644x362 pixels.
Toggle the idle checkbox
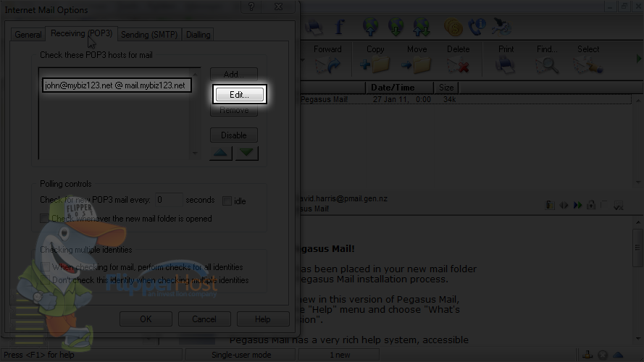(x=227, y=201)
